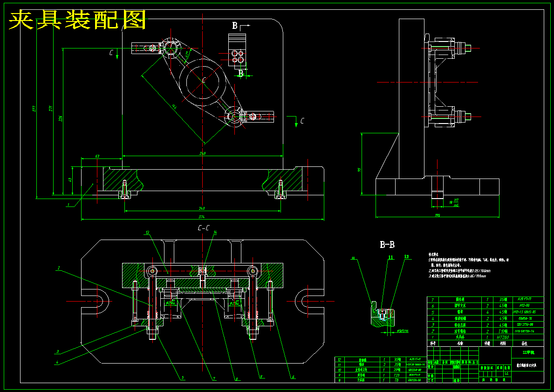Image resolution: width=554 pixels, height=392 pixels.
Task: Click the large central bore circle of the workpiece
Action: coord(203,83)
